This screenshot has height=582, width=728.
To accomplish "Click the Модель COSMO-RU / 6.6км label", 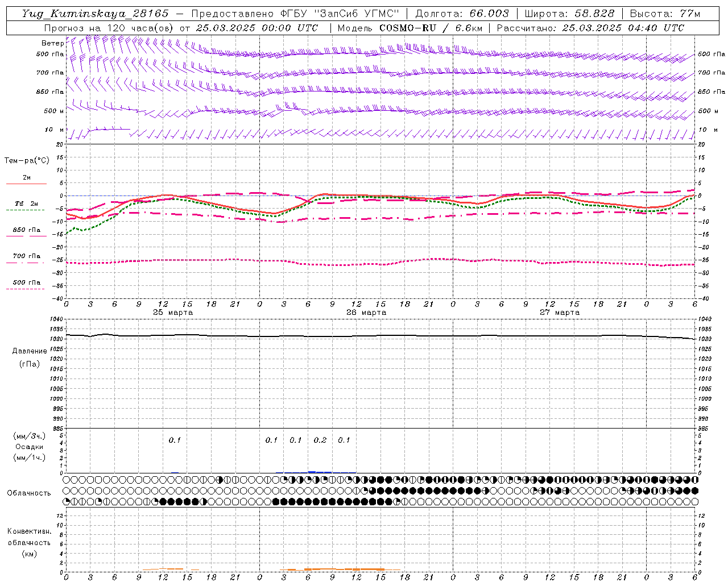I will point(409,28).
